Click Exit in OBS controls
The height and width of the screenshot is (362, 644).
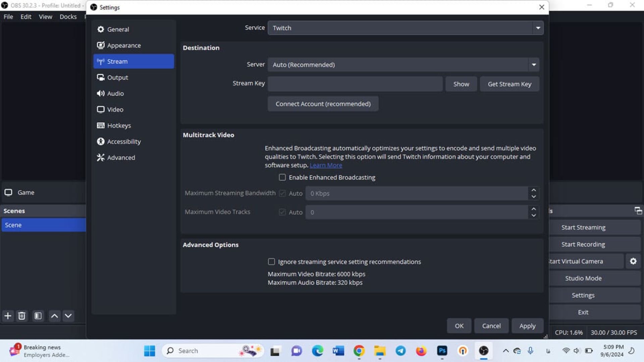coord(595,312)
